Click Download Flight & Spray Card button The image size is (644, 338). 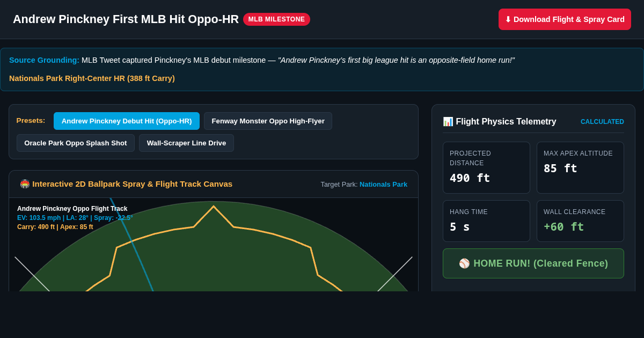(x=565, y=19)
